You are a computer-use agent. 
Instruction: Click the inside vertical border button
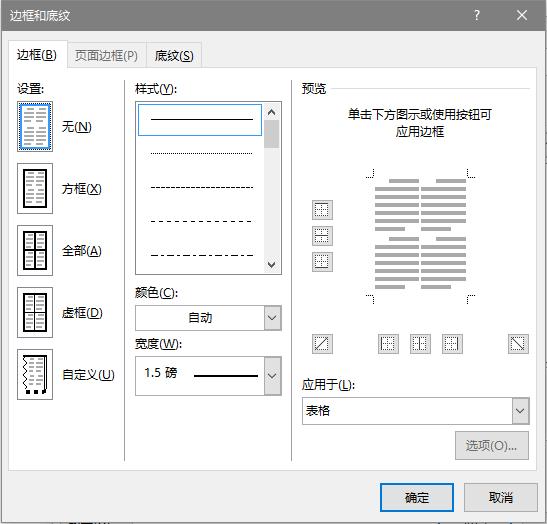420,344
